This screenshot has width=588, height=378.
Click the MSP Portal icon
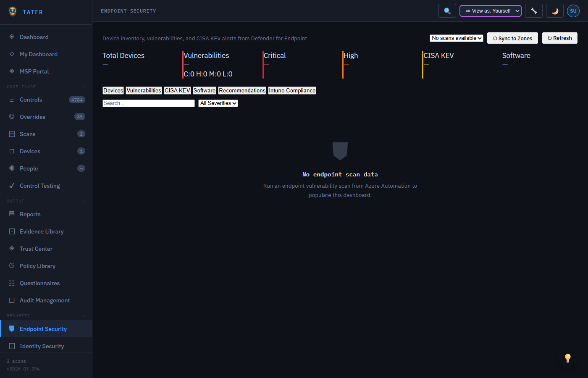tap(12, 71)
